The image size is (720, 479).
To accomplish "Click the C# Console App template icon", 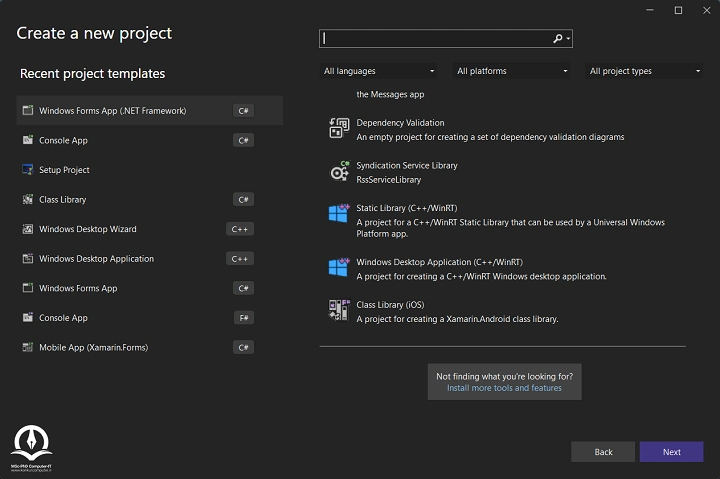I will pyautogui.click(x=28, y=140).
